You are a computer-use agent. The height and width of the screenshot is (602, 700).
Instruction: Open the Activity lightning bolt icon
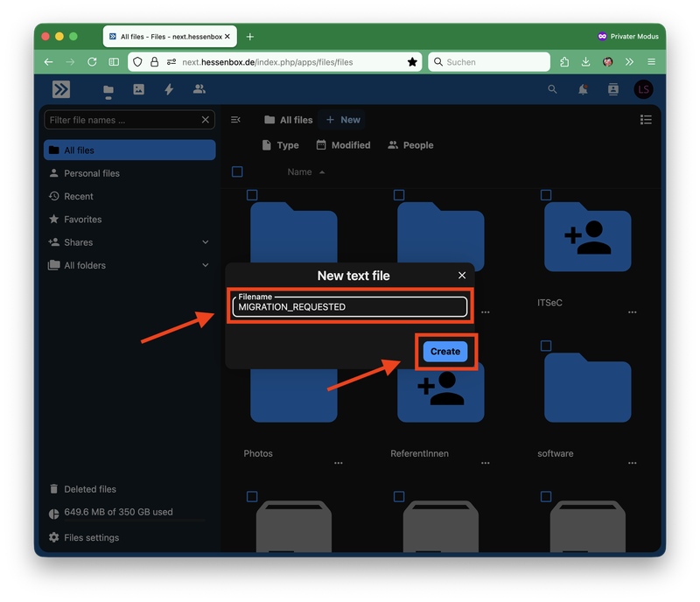click(169, 89)
